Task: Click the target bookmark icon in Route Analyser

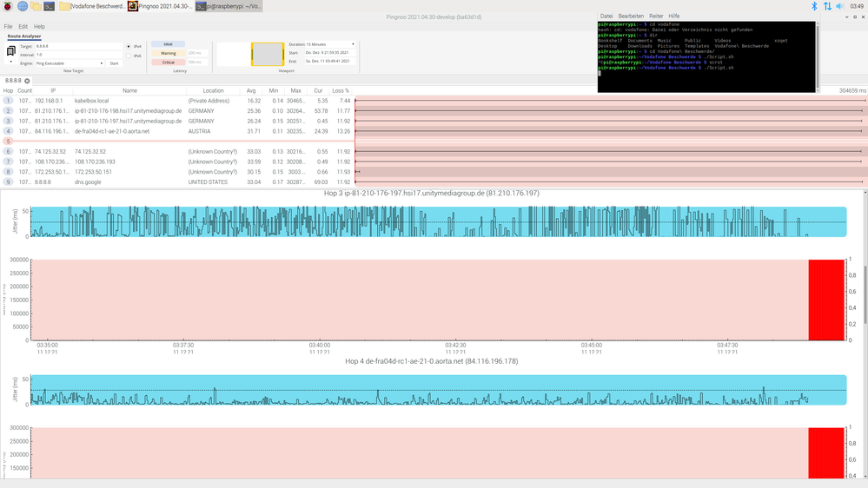Action: 10,51
